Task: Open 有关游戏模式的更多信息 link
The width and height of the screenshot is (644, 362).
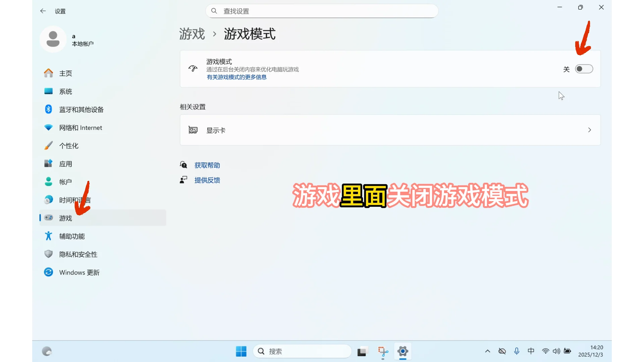Action: [236, 77]
